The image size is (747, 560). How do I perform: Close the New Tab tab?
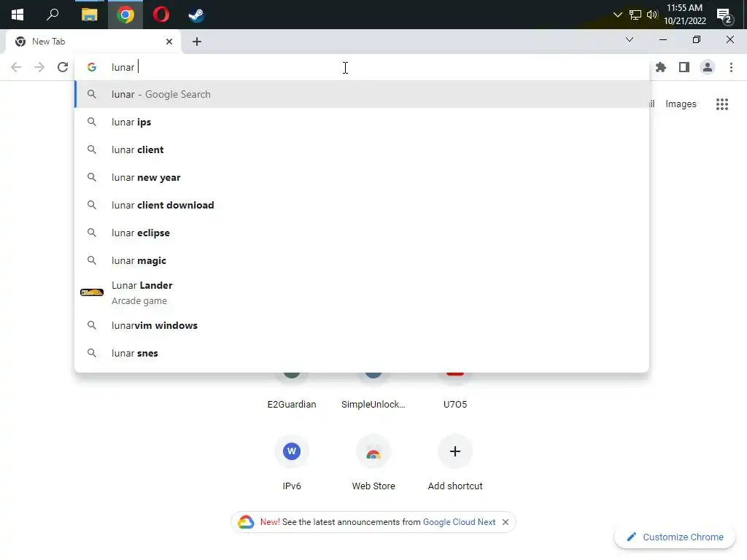[x=169, y=42]
